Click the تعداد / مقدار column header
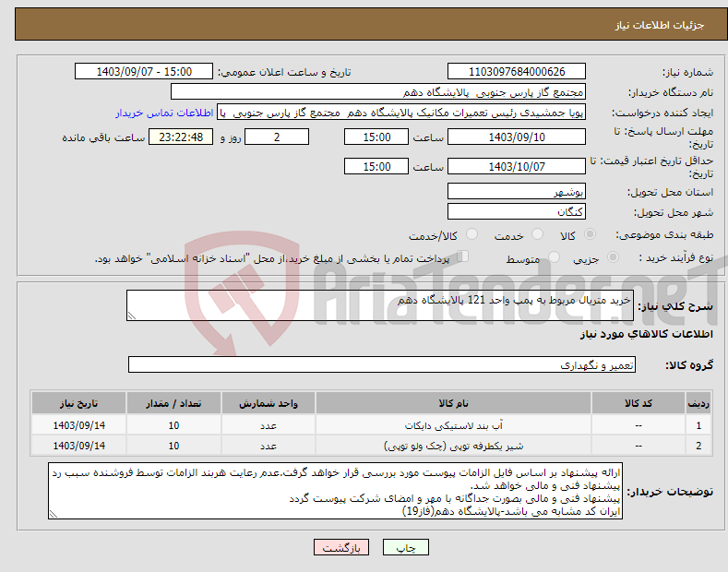Image resolution: width=728 pixels, height=572 pixels. tap(173, 403)
